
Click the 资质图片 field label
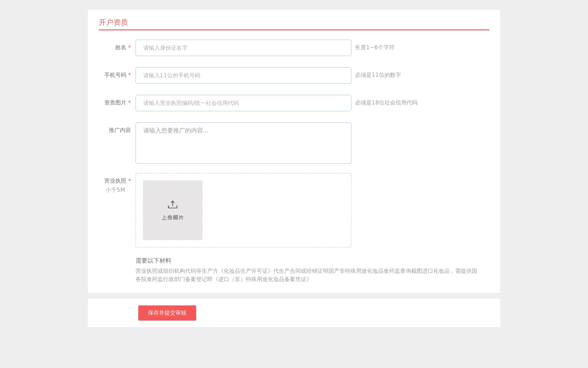(x=115, y=103)
